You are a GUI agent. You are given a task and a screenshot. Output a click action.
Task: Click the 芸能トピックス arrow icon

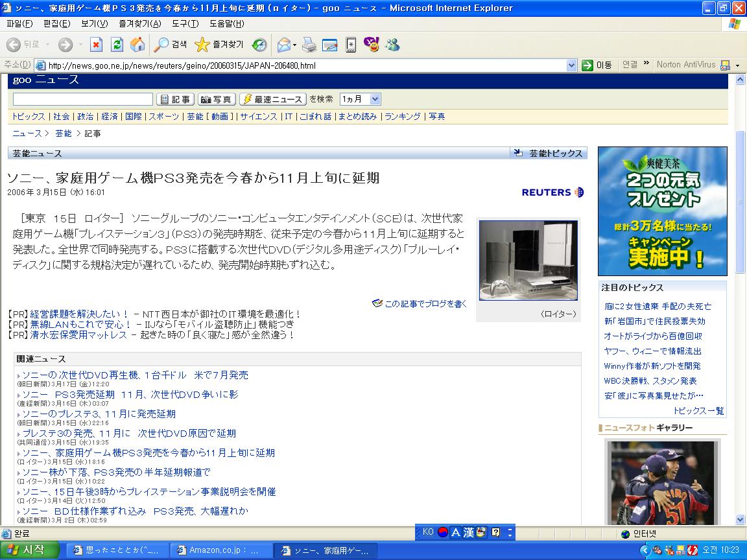click(x=518, y=153)
